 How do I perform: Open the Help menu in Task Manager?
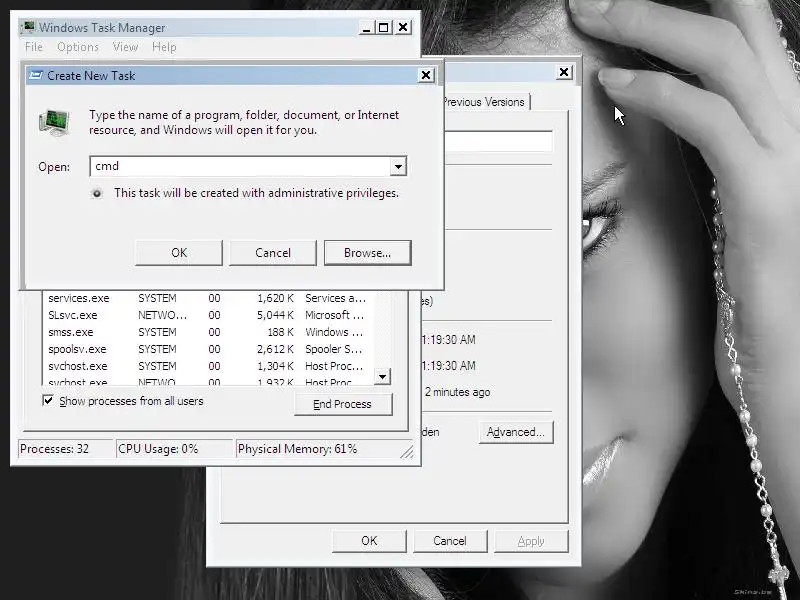coord(164,47)
